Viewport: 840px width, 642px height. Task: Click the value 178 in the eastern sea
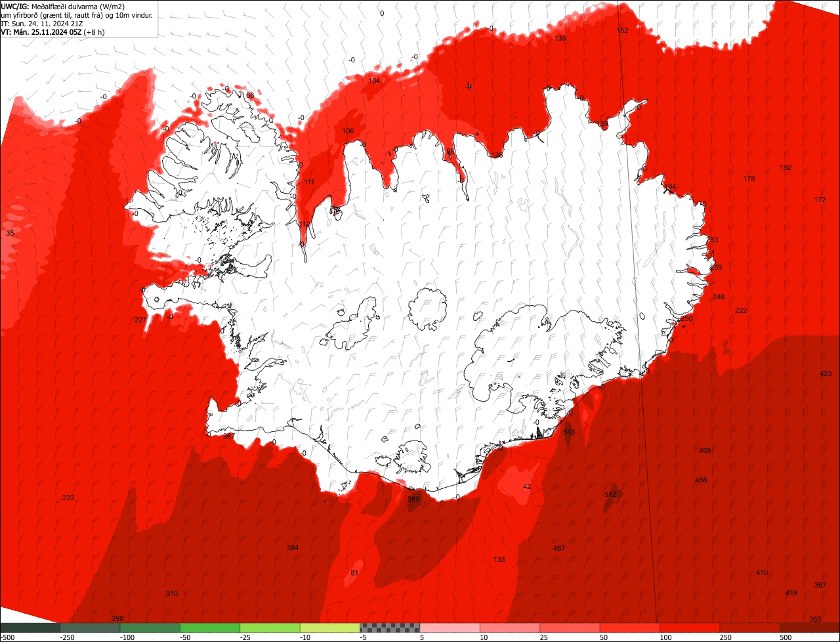[x=749, y=179]
